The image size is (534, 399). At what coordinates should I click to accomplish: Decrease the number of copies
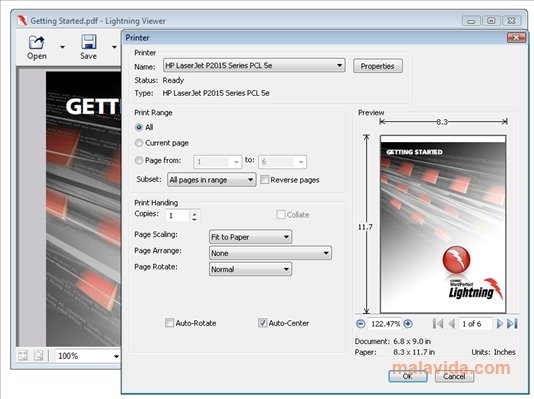(194, 219)
